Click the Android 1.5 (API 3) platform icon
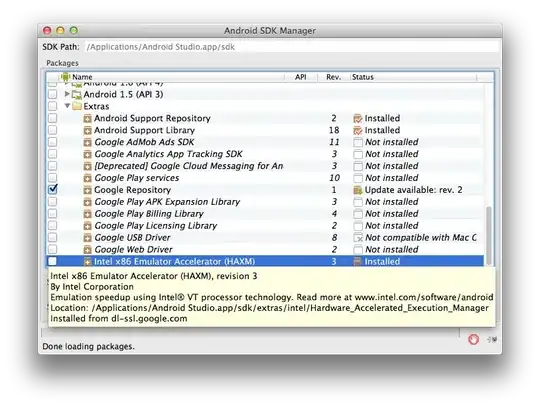The width and height of the screenshot is (540, 407). pos(76,94)
